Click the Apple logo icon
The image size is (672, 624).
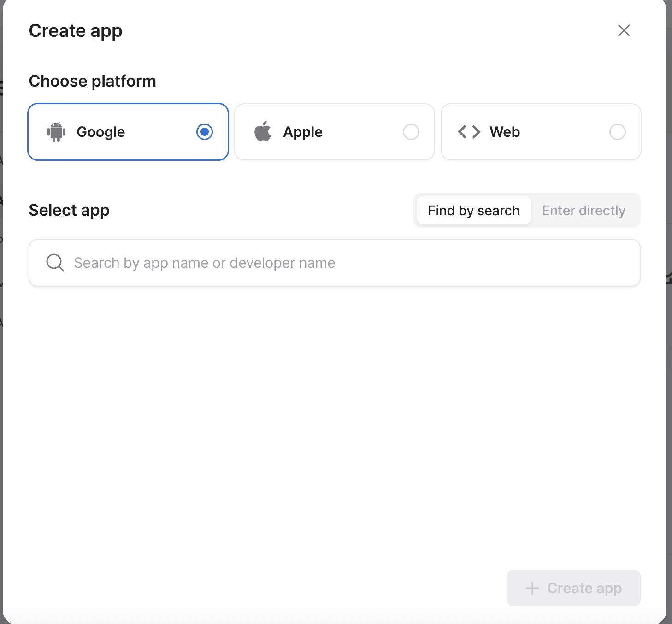[263, 132]
